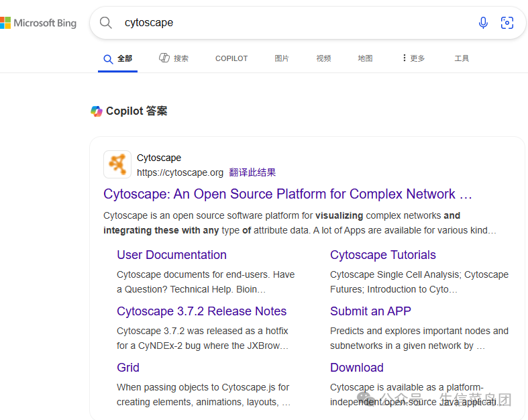The image size is (528, 420).
Task: Open visual search camera icon
Action: (x=507, y=23)
